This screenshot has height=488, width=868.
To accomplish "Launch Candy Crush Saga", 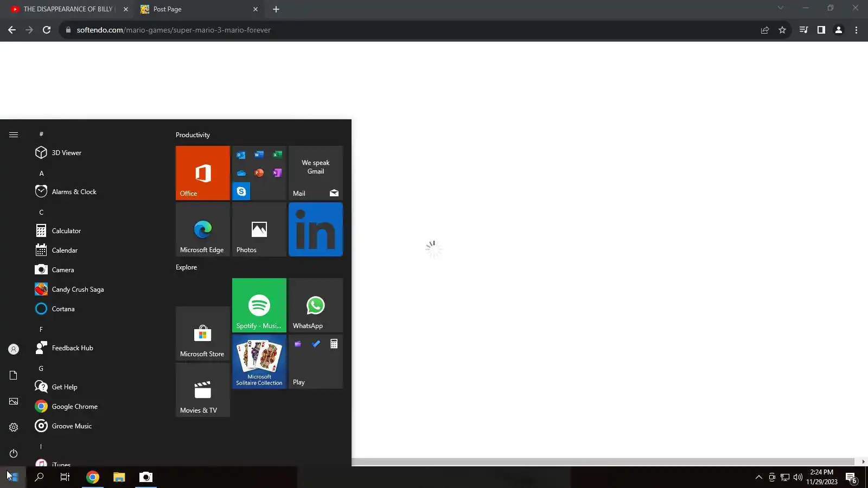I will [98, 290].
